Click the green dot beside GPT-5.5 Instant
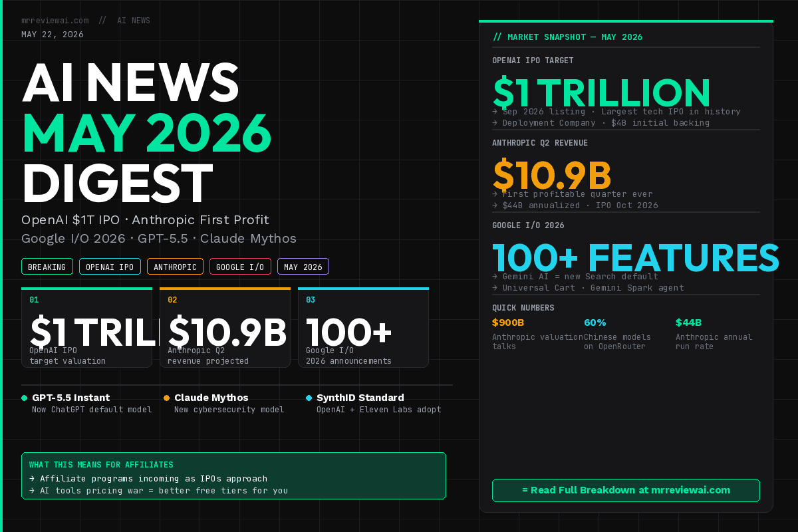Image resolution: width=798 pixels, height=532 pixels. [x=24, y=398]
